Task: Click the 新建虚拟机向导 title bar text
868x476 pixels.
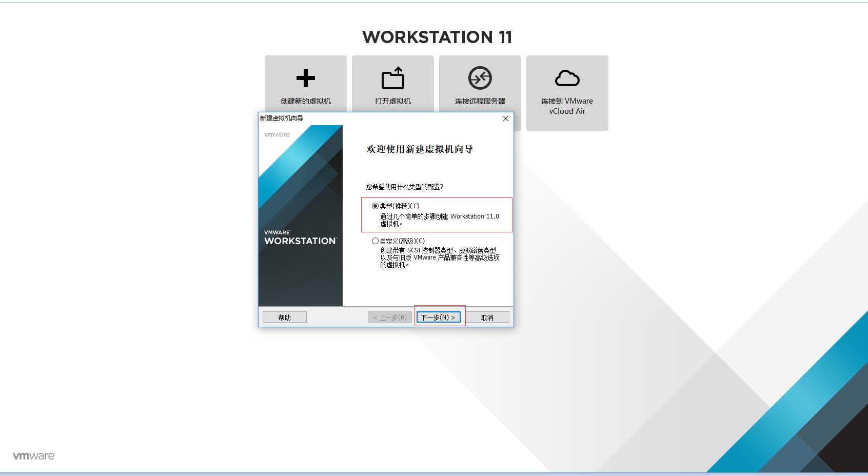Action: [x=282, y=118]
